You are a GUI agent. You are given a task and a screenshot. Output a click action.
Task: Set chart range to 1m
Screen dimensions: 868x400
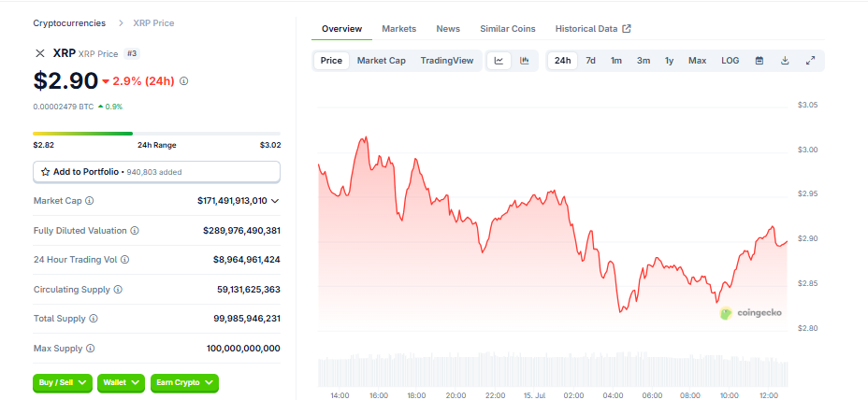[616, 61]
